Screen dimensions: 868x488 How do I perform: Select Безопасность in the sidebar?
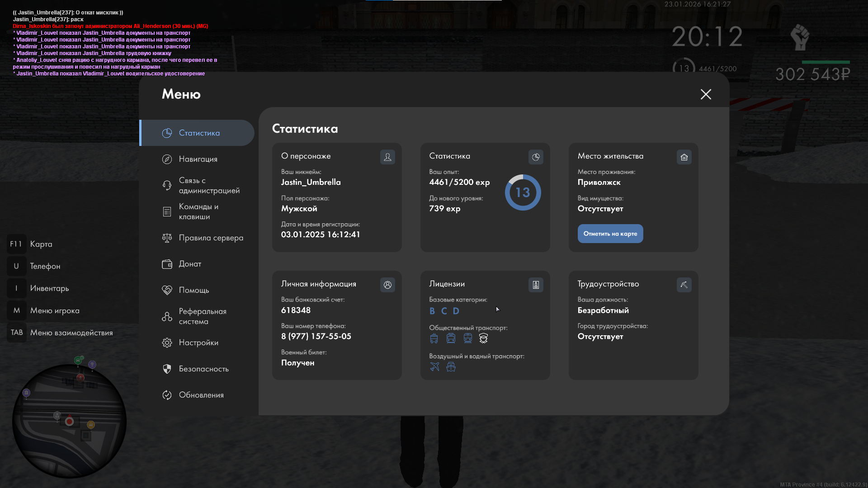click(x=203, y=369)
